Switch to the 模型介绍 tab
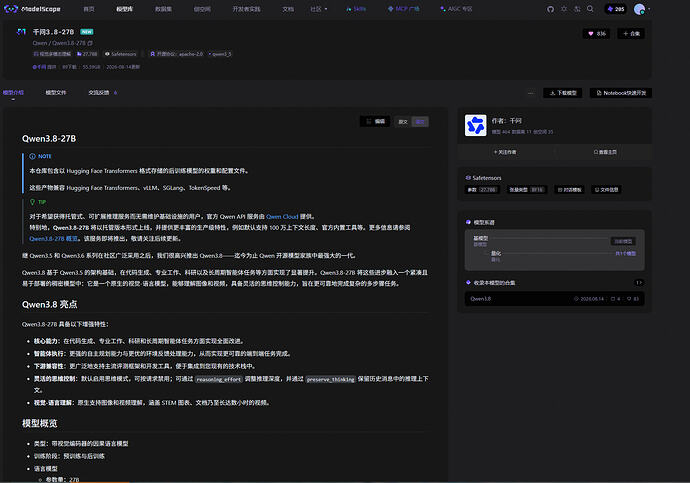This screenshot has height=483, width=690. 13,93
